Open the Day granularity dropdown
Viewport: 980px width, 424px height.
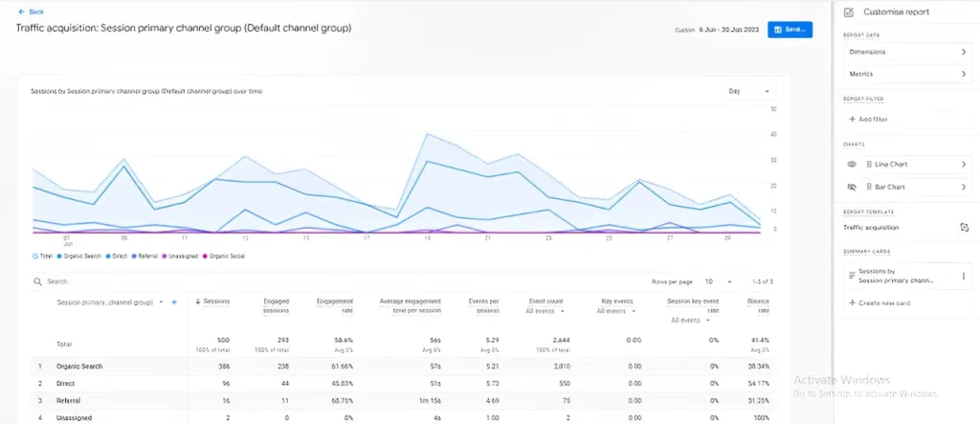tap(748, 92)
